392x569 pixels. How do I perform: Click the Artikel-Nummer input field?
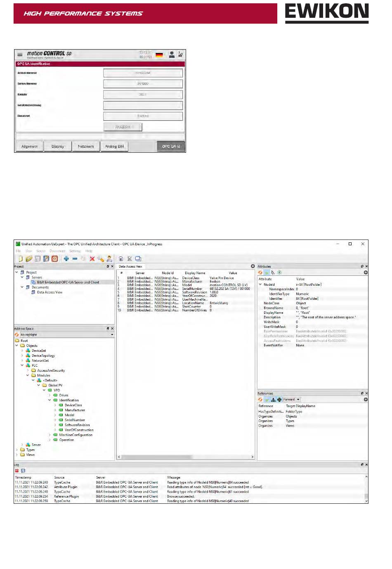tap(143, 73)
